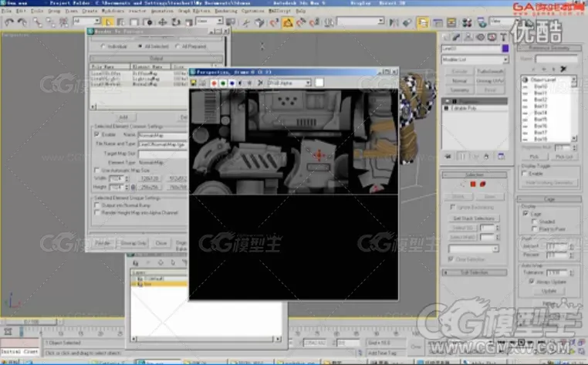The height and width of the screenshot is (365, 588).
Task: Check Render Height Map into Alpha Channel
Action: (x=96, y=213)
